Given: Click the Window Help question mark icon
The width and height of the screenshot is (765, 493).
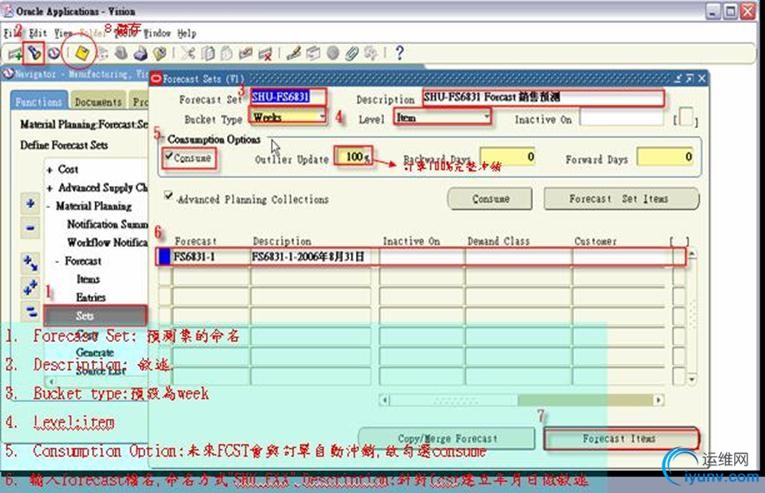Looking at the screenshot, I should pyautogui.click(x=399, y=53).
